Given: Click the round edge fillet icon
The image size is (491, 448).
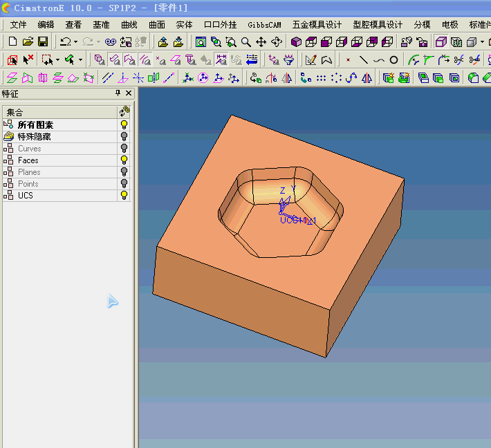Looking at the screenshot, I should coord(473,78).
